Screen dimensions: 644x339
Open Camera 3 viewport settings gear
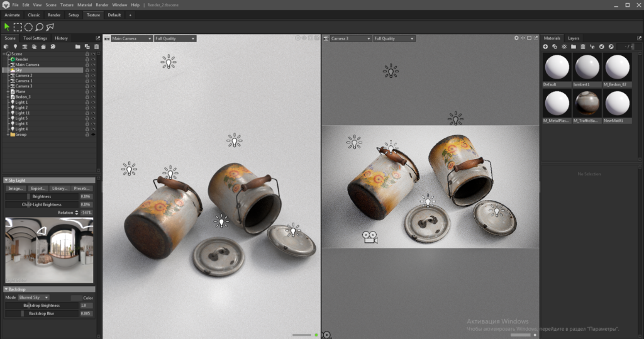(517, 38)
